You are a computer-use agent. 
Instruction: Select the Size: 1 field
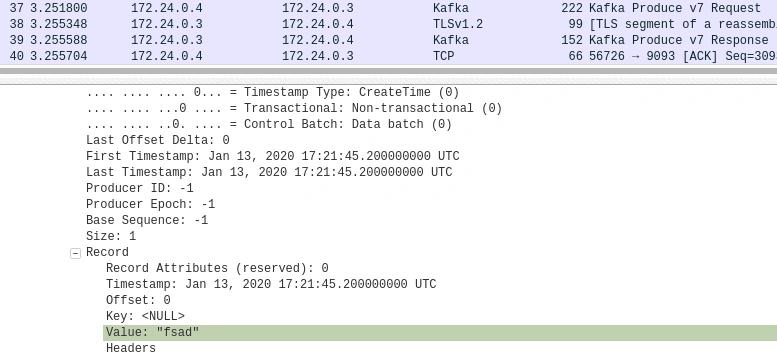(111, 236)
